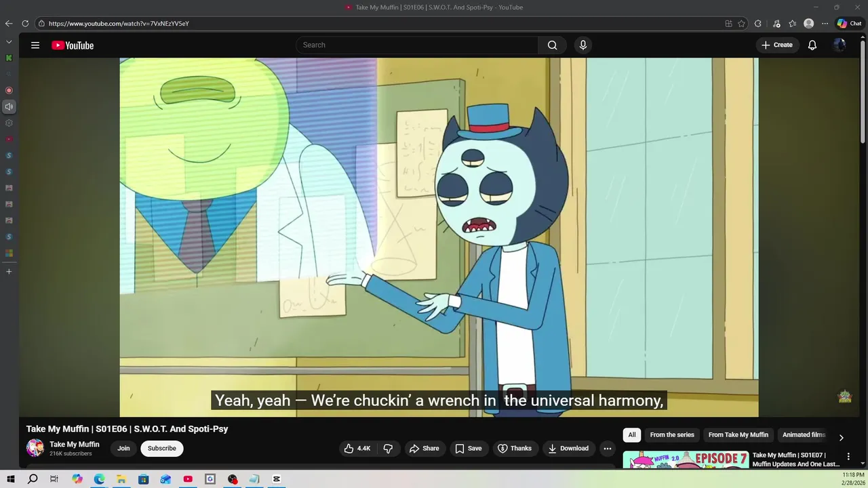
Task: Open Windows taskbar search
Action: pos(33,479)
